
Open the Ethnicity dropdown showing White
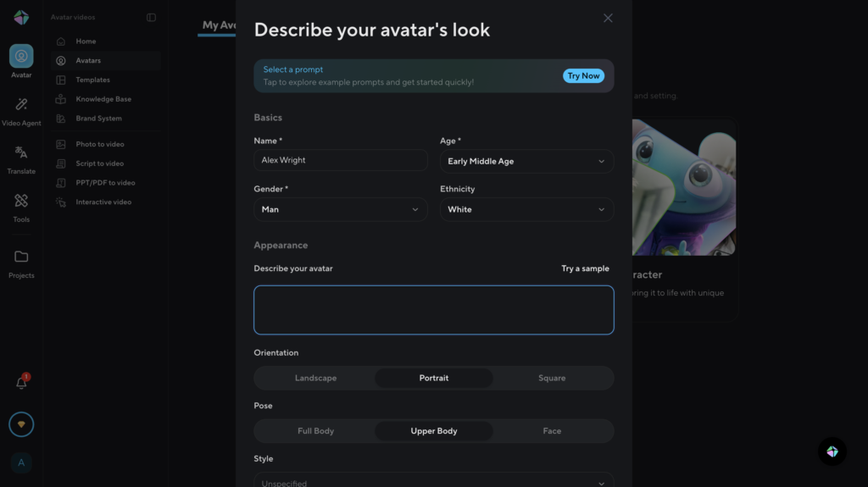[526, 209]
